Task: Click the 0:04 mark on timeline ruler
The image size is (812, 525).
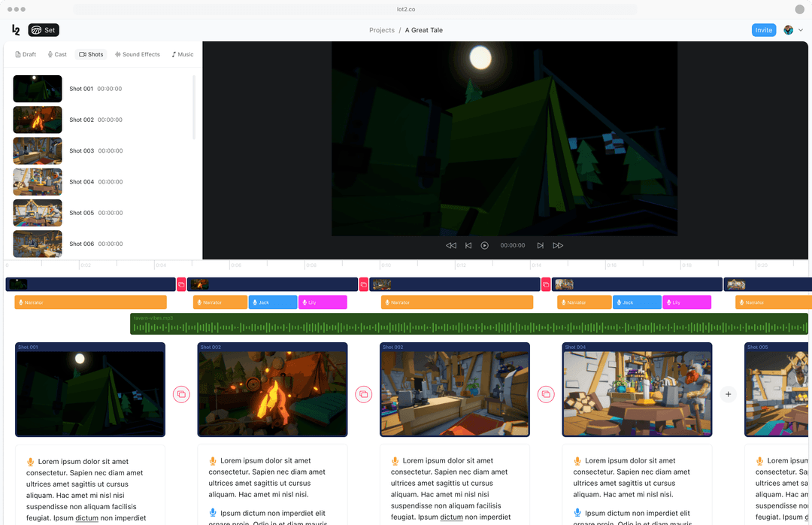Action: [x=161, y=266]
